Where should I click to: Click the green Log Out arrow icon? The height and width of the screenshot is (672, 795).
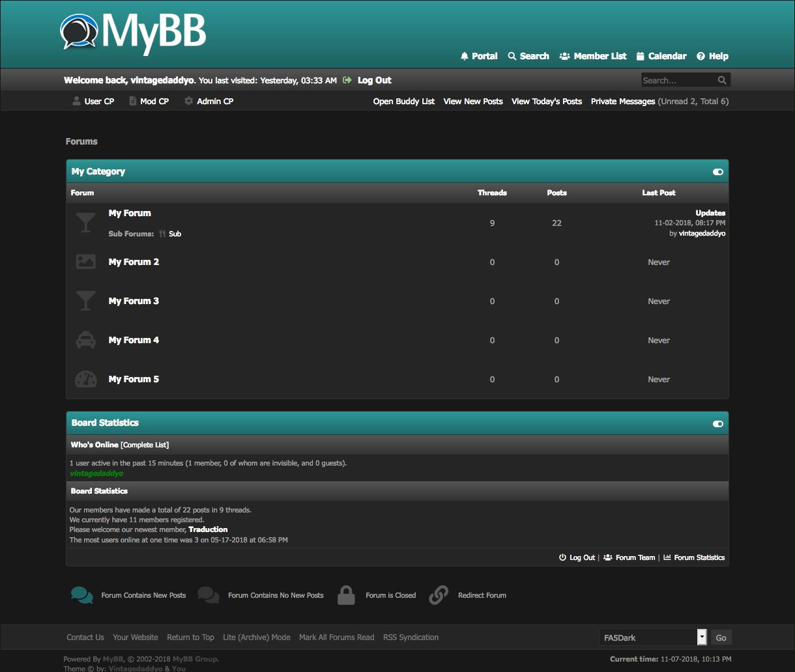click(x=347, y=80)
